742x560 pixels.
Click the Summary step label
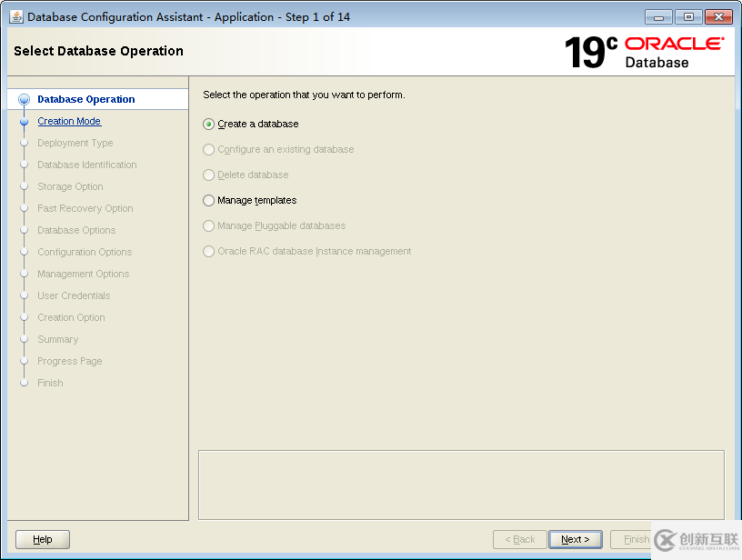(57, 339)
